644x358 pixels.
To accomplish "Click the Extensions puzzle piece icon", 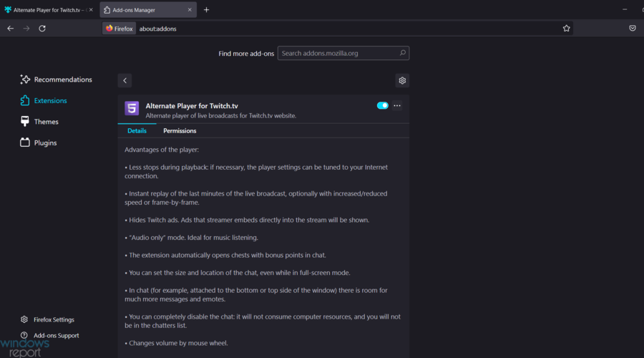I will [x=25, y=100].
